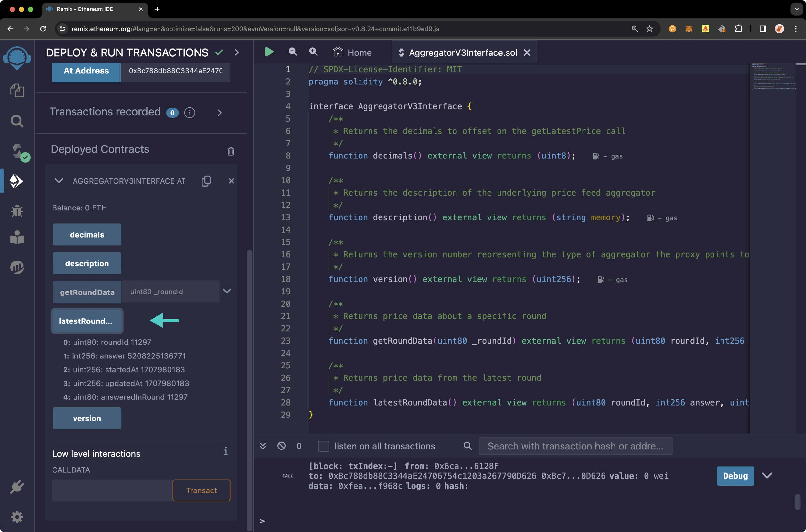Screen dimensions: 806x532
Task: Open the LearnEth tutorial sidebar icon
Action: point(17,238)
